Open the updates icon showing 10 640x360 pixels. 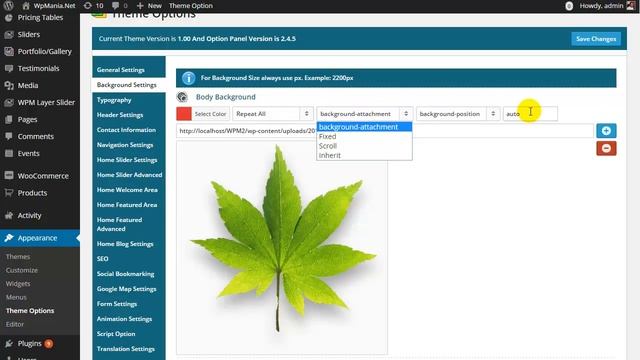coord(93,6)
